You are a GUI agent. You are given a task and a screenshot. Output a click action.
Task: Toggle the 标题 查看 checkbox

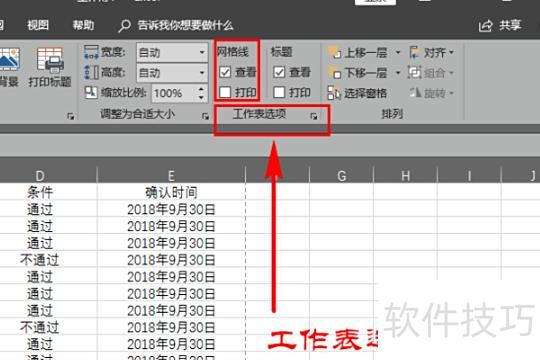click(279, 72)
